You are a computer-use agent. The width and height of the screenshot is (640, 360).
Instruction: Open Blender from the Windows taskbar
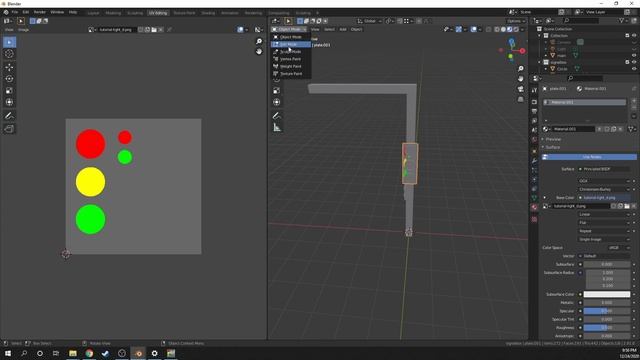click(x=138, y=353)
